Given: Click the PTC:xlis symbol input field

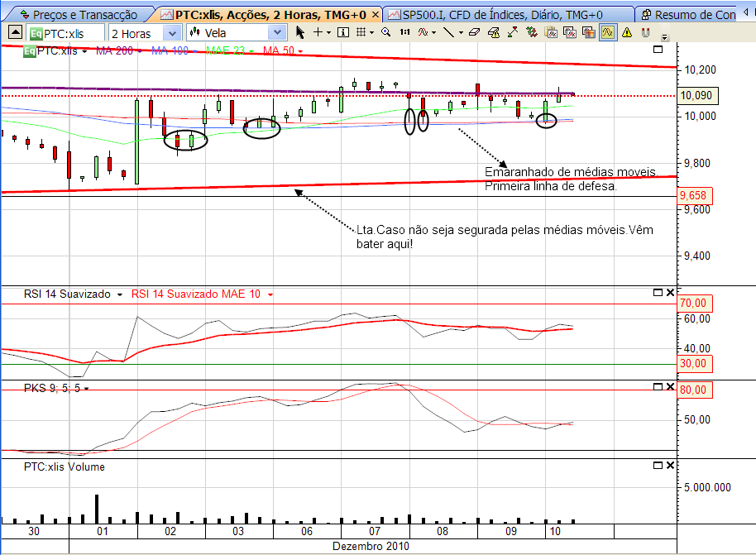Looking at the screenshot, I should 65,33.
